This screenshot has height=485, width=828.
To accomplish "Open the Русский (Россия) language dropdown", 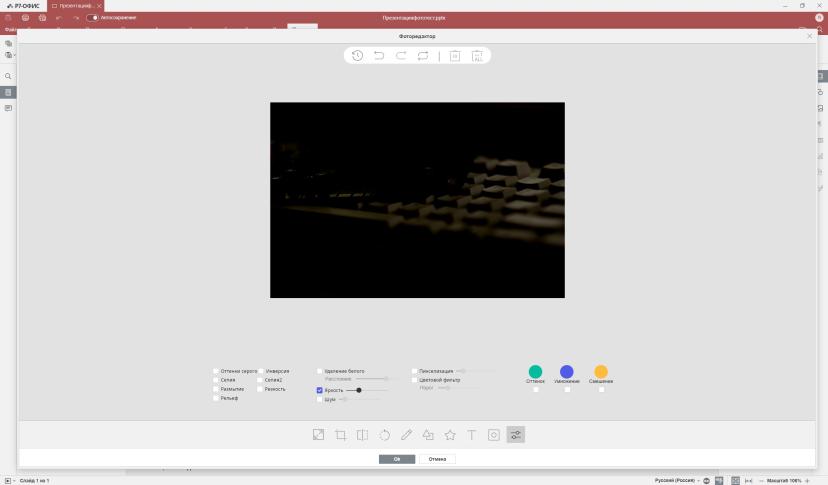I will click(x=677, y=481).
